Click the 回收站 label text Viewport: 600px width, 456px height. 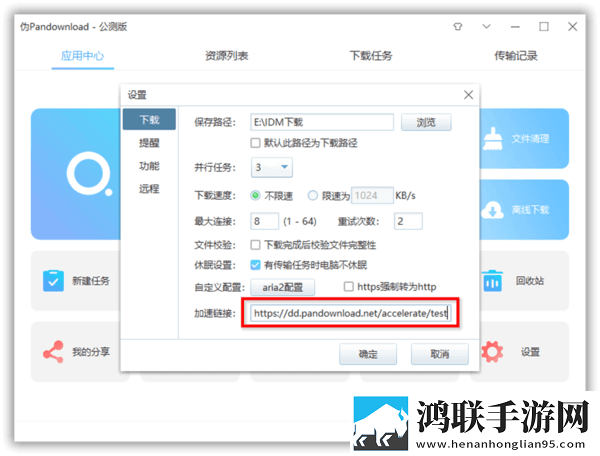530,281
